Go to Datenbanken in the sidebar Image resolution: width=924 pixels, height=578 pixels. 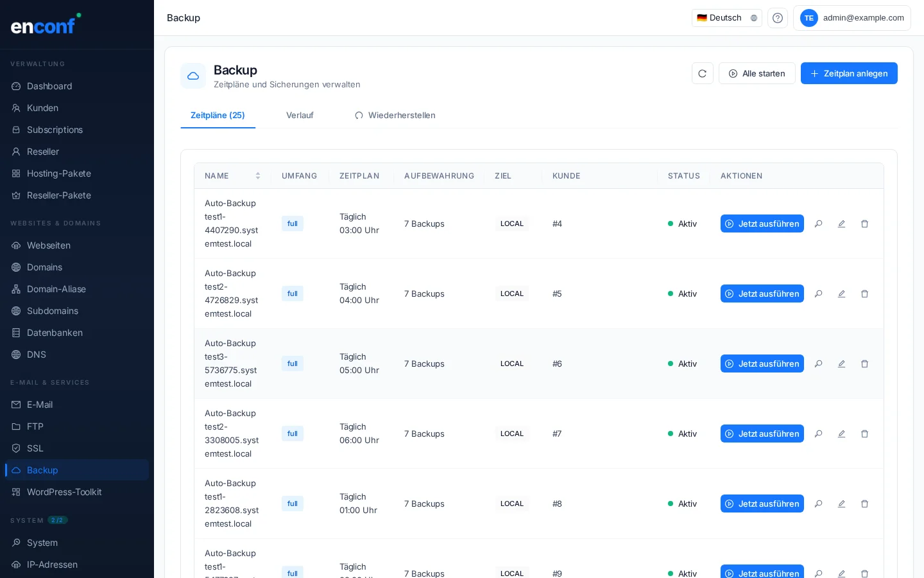click(x=55, y=333)
